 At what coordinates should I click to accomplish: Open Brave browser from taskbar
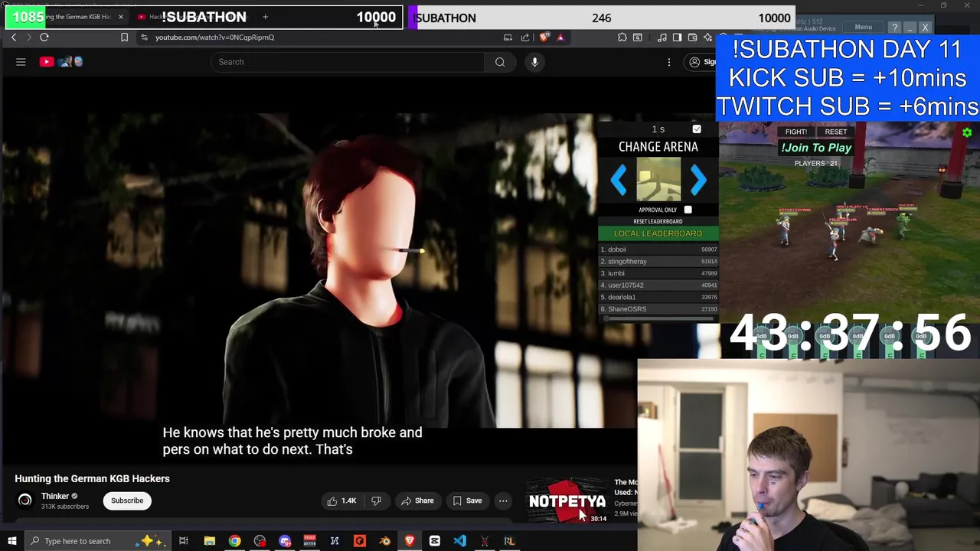[410, 541]
